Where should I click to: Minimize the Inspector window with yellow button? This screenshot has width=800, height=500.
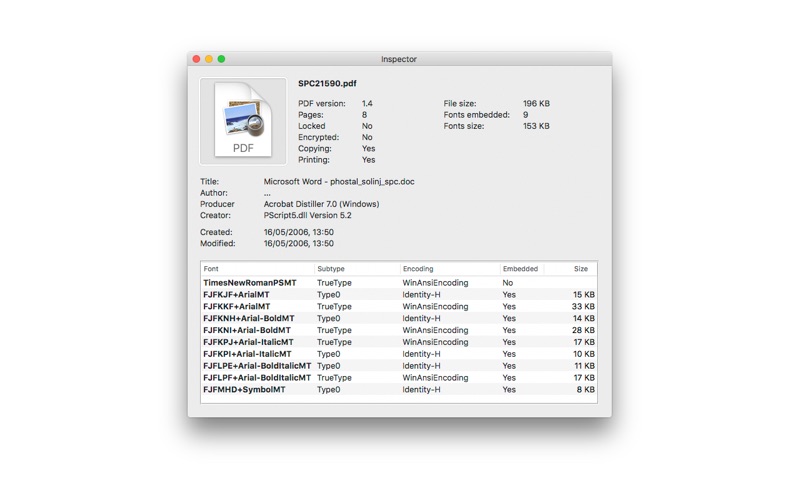209,59
